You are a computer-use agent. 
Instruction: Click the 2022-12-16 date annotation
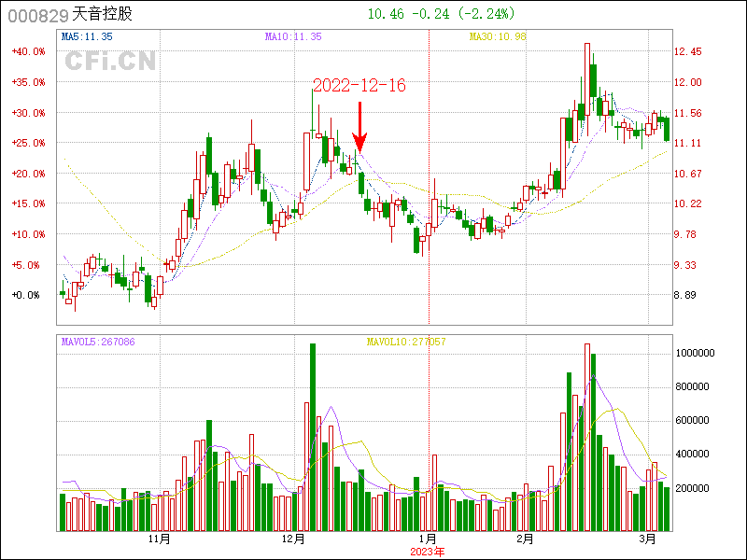point(359,85)
